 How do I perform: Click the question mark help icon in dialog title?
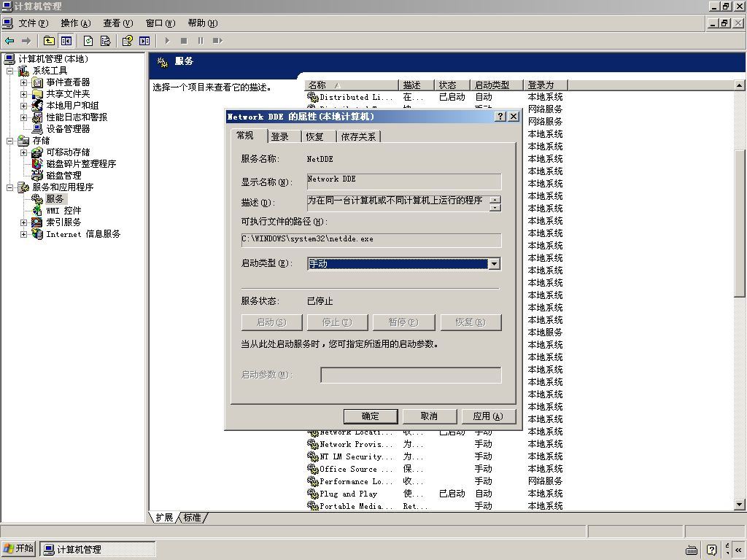(x=500, y=117)
